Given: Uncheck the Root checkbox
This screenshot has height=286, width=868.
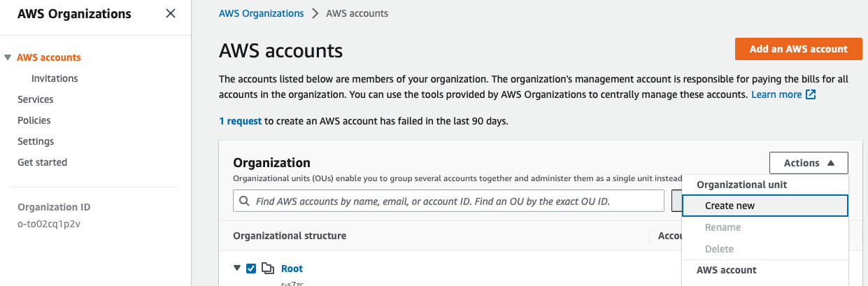Looking at the screenshot, I should [x=251, y=269].
